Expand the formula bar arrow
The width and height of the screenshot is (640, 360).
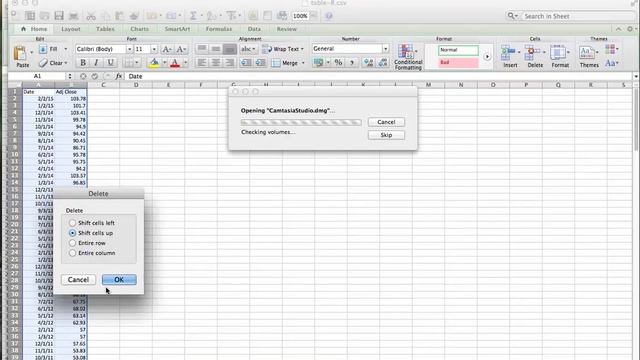click(636, 76)
